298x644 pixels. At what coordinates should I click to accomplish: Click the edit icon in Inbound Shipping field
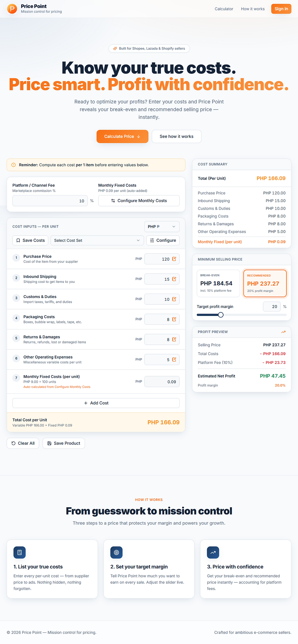tap(174, 279)
